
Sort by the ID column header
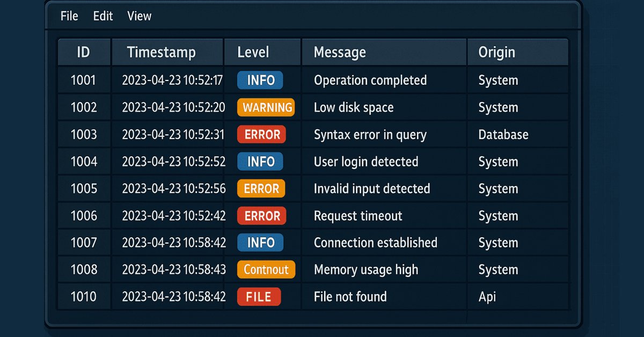84,52
